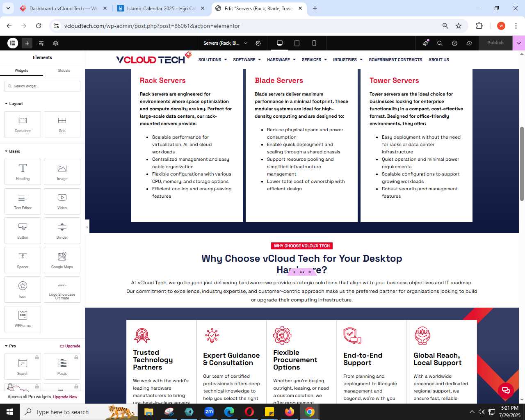Viewport: 525px width, 420px height.
Task: Open site settings sliders icon
Action: click(x=41, y=43)
